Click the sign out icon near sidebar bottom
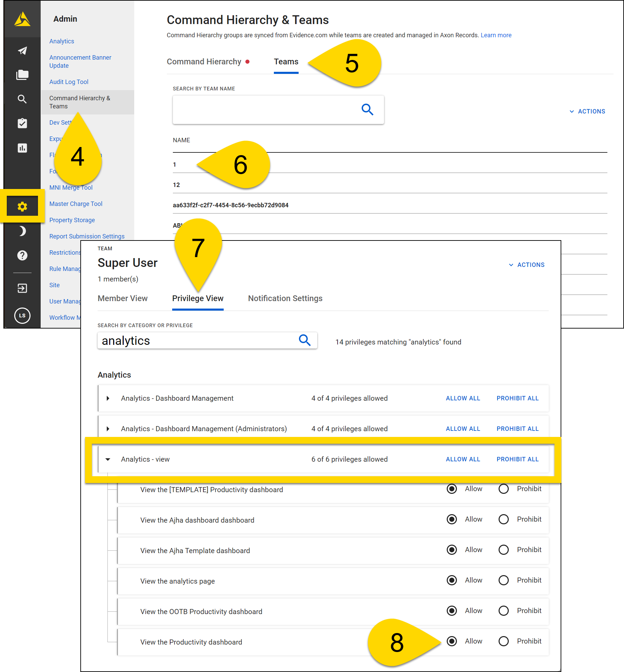The height and width of the screenshot is (672, 624). coord(22,288)
